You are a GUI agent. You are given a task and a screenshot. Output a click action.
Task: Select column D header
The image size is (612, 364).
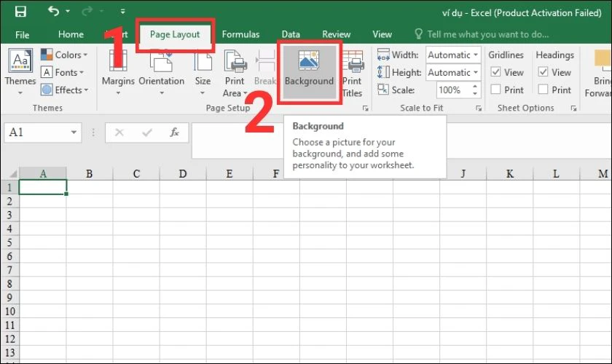tap(183, 173)
